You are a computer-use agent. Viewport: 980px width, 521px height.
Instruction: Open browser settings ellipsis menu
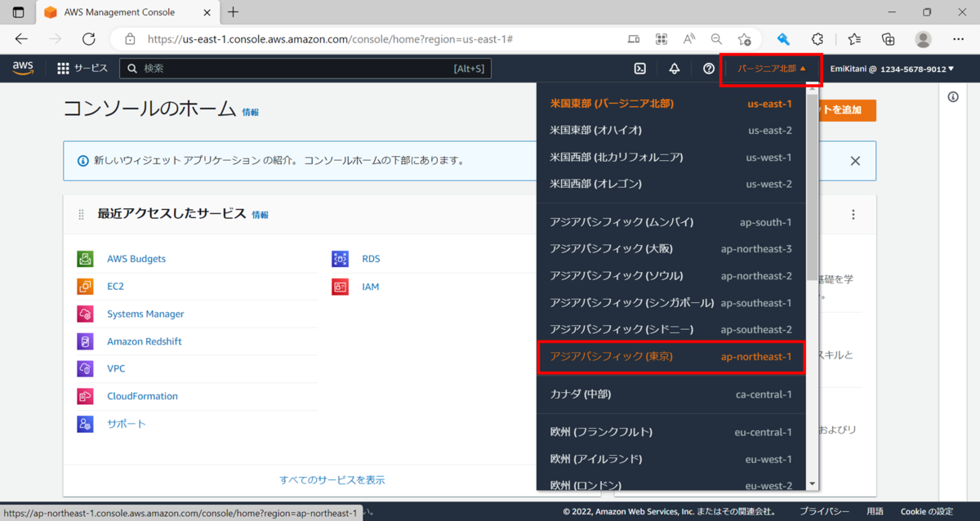click(x=958, y=39)
